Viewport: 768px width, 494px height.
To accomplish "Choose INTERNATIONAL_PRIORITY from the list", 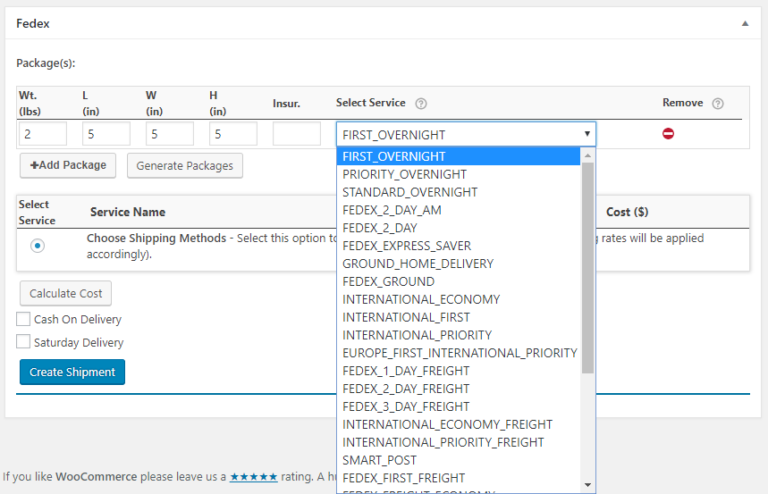I will (x=458, y=335).
